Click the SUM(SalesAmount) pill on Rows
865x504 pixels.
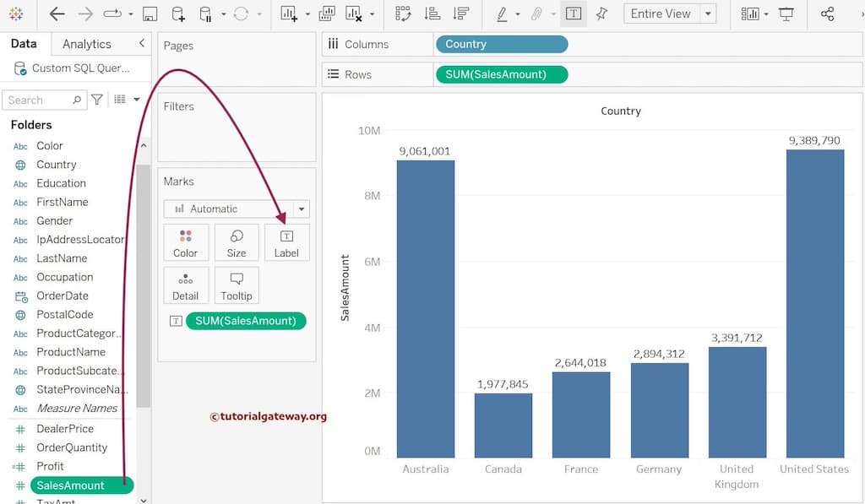point(501,74)
